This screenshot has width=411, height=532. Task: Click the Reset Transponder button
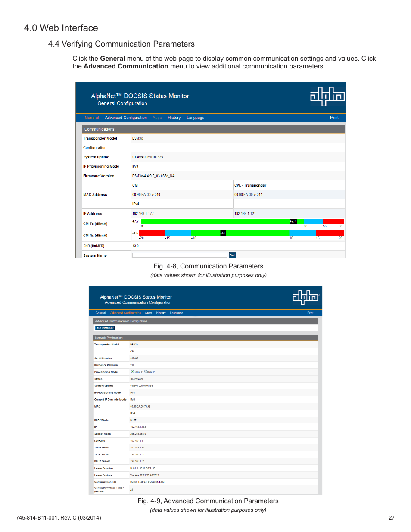[x=105, y=328]
